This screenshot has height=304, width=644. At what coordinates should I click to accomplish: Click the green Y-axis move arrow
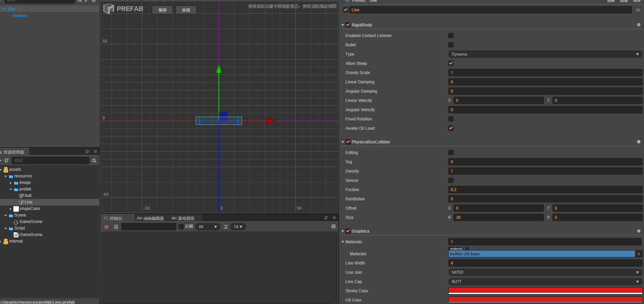(x=219, y=69)
